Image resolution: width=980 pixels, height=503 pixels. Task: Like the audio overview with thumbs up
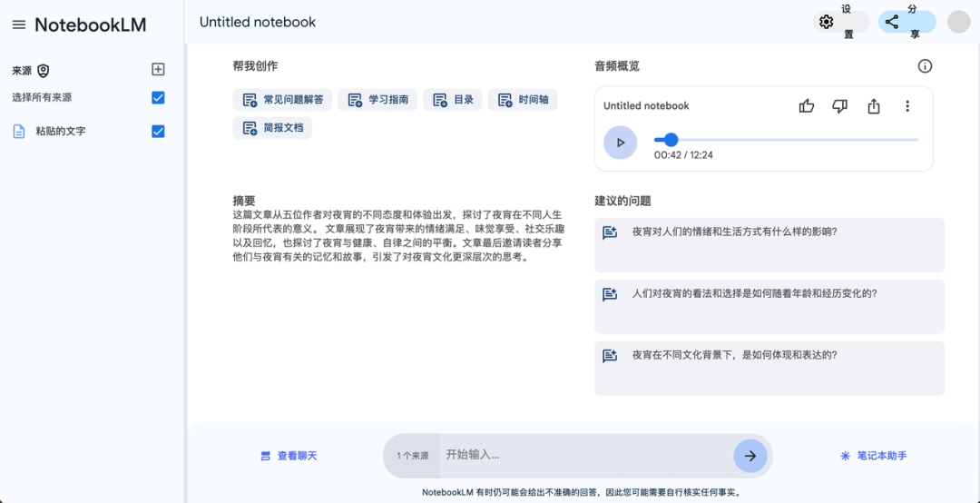coord(807,105)
